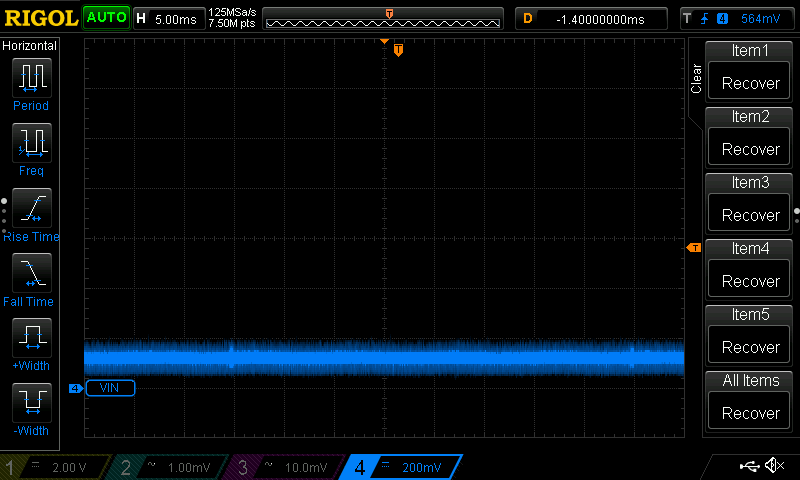Open the Clear tab in measure menu
The height and width of the screenshot is (480, 800).
696,79
